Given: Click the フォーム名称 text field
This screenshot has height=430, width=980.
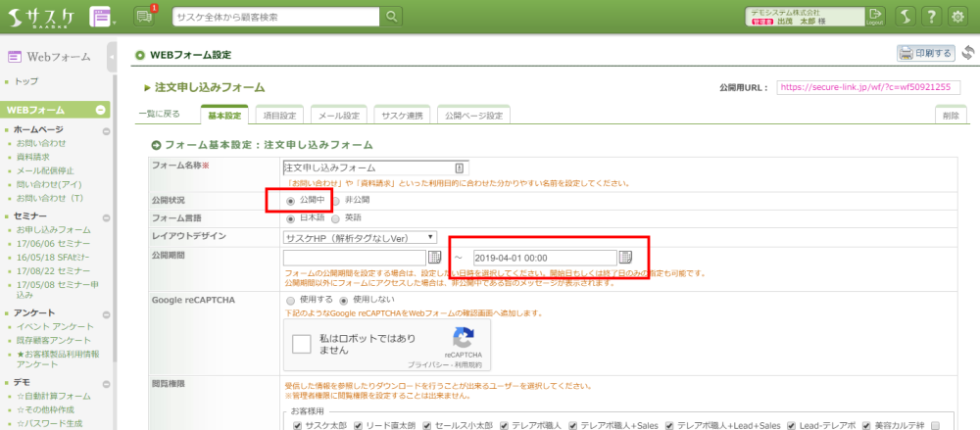Looking at the screenshot, I should pyautogui.click(x=367, y=167).
